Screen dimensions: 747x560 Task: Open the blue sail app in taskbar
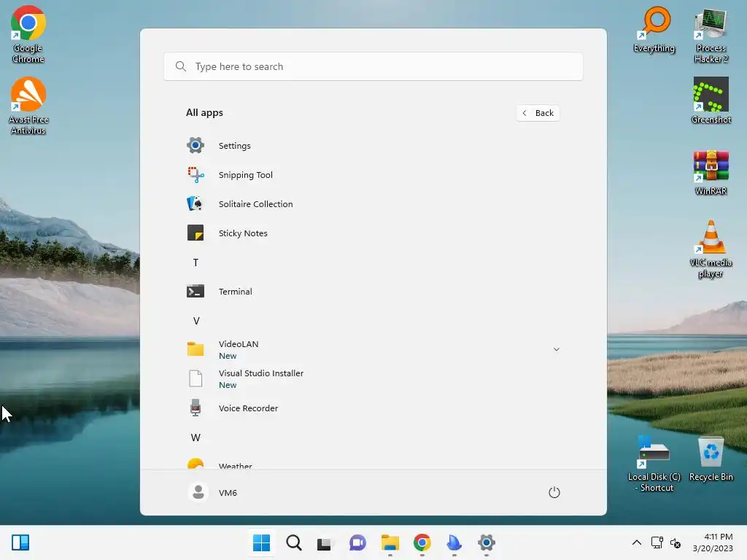click(x=454, y=542)
